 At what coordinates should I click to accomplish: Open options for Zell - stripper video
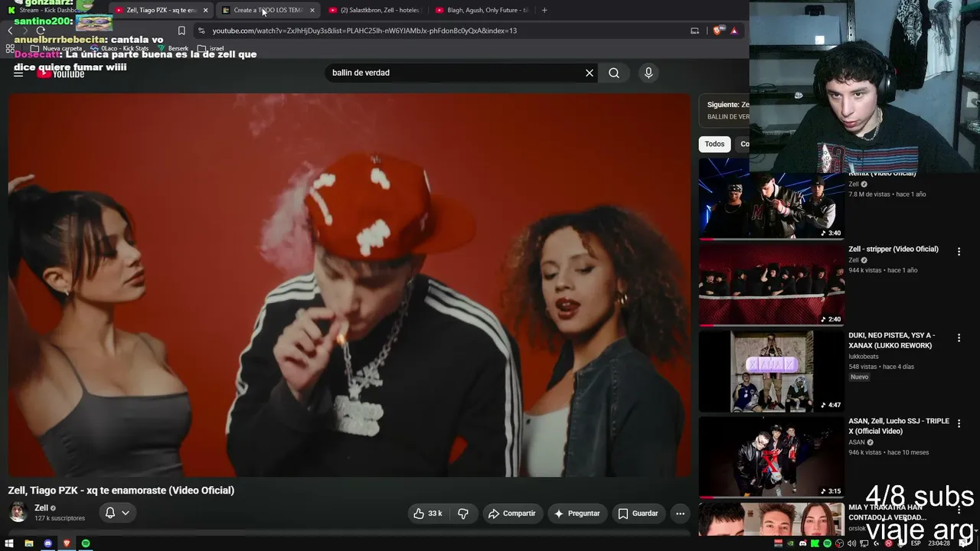pos(959,251)
